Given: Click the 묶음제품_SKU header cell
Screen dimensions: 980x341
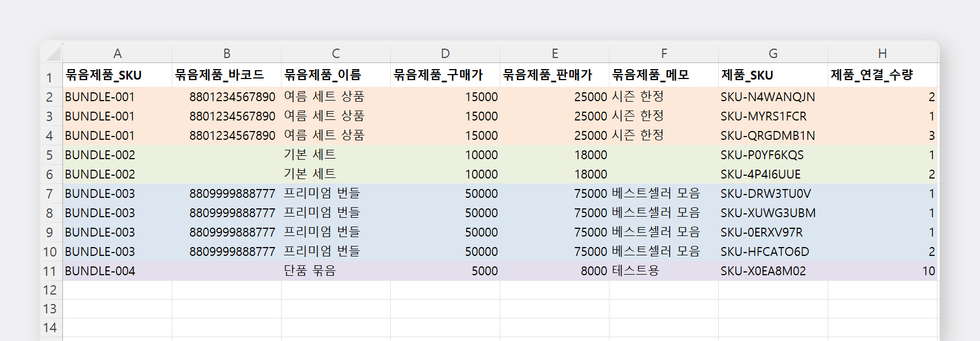Looking at the screenshot, I should pos(117,75).
